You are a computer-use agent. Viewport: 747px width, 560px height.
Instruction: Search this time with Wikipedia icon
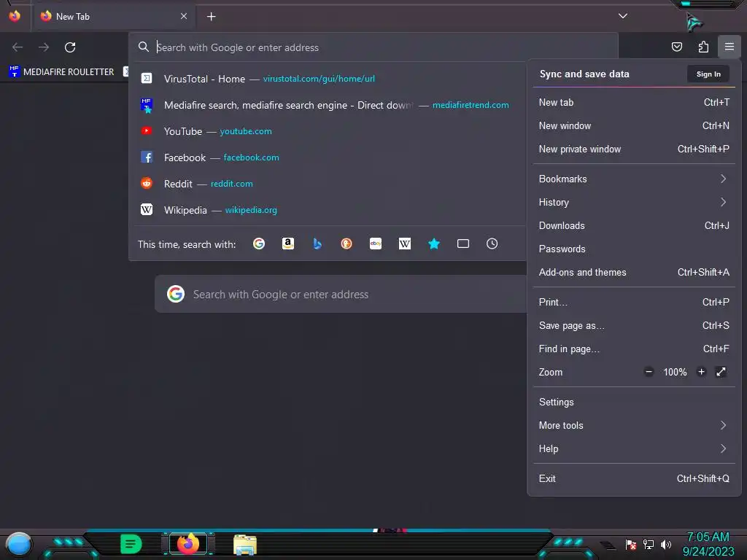point(404,244)
